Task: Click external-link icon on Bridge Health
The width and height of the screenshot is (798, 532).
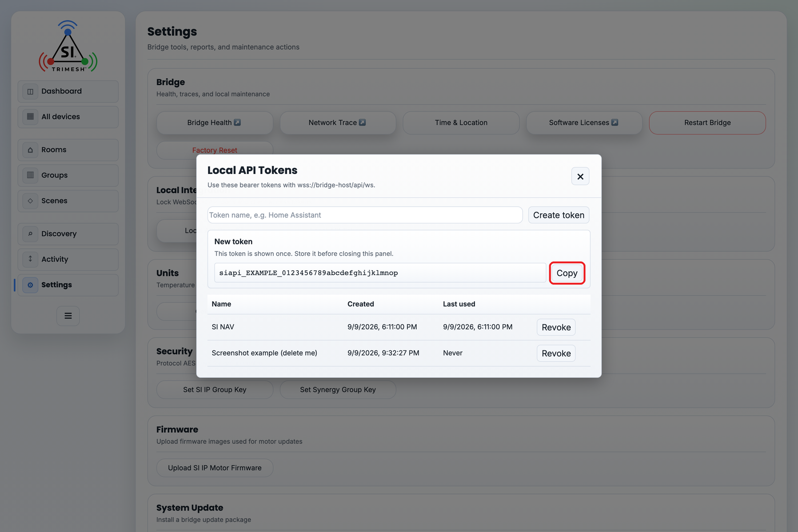Action: 237,122
